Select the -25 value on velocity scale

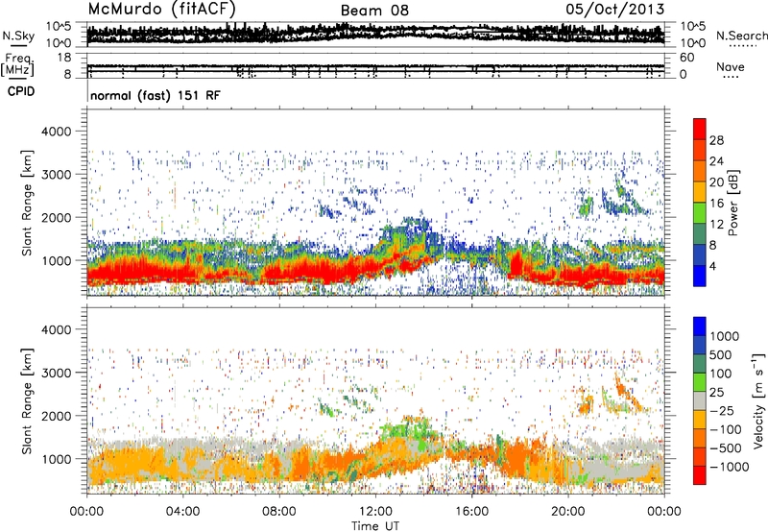tap(723, 410)
